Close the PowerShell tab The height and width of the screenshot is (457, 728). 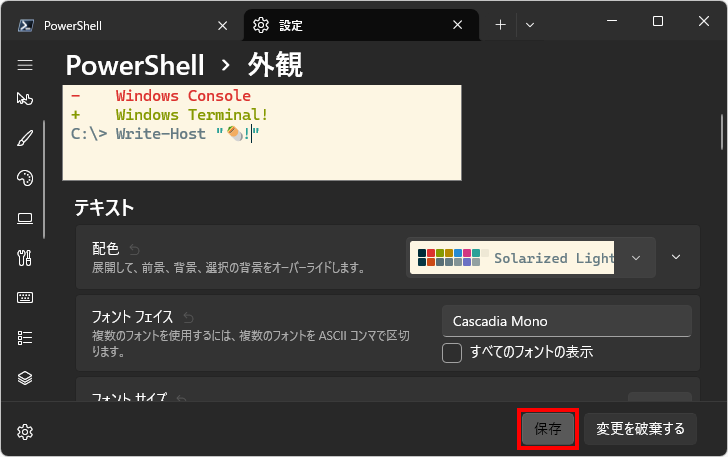(223, 26)
